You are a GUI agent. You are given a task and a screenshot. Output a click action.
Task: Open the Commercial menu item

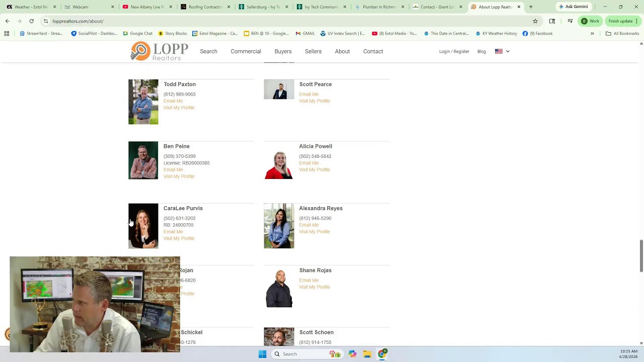point(246,51)
